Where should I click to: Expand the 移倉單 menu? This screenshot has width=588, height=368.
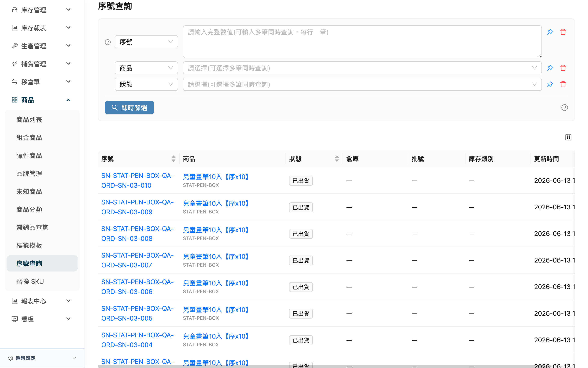click(x=68, y=82)
